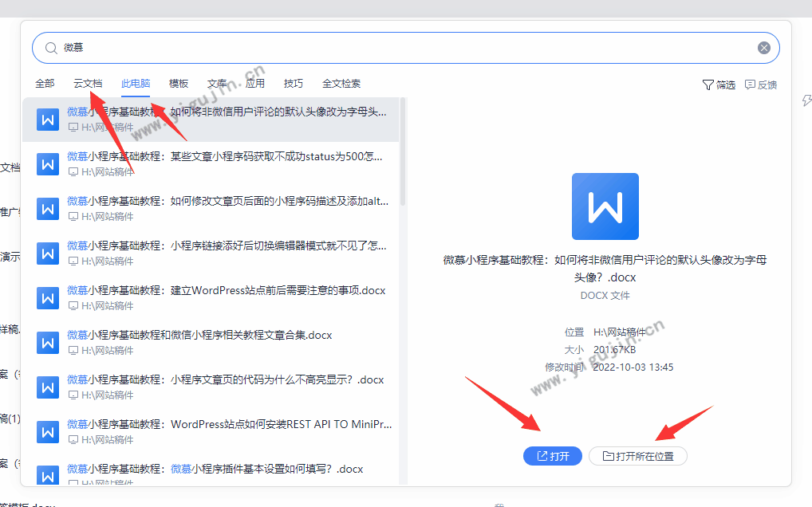Click Word icon of 小程序码描述 result
The width and height of the screenshot is (812, 507).
(x=48, y=209)
